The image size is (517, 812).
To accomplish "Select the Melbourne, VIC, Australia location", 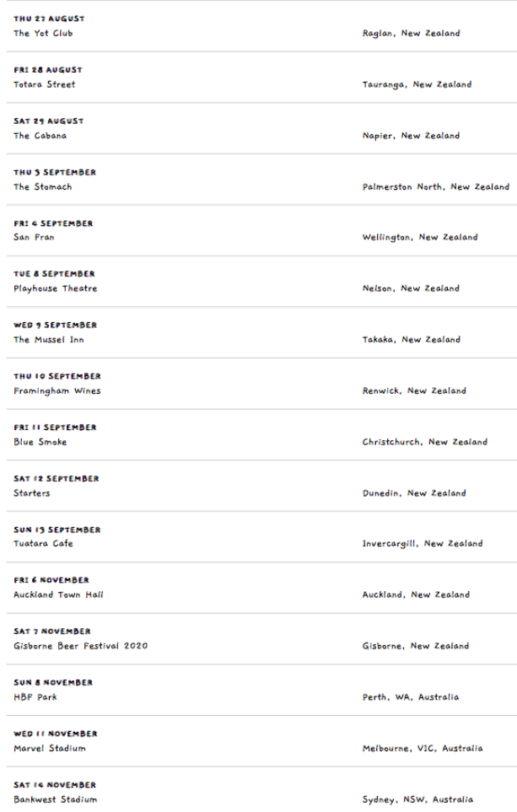I will pyautogui.click(x=423, y=748).
